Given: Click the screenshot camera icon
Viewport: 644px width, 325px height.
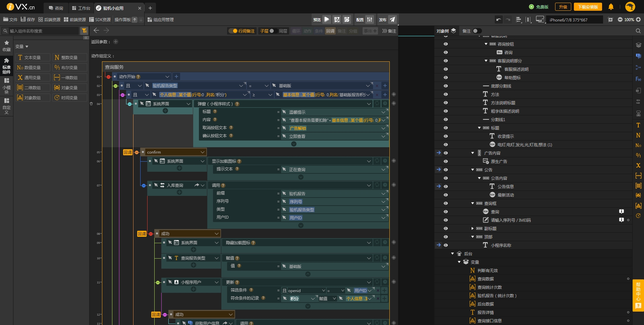Looking at the screenshot, I should click(610, 20).
